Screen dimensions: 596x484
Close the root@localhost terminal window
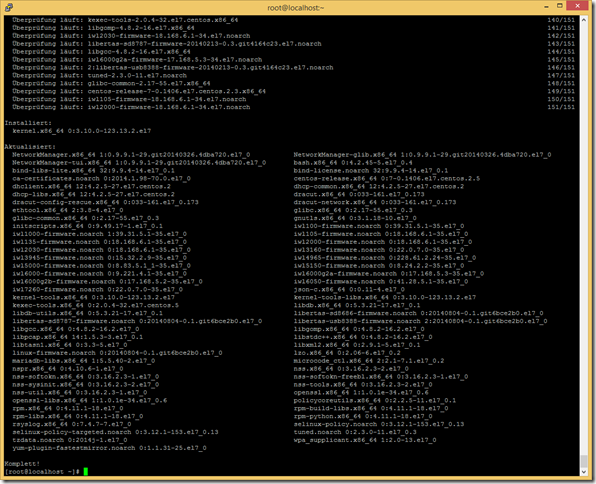pyautogui.click(x=578, y=6)
